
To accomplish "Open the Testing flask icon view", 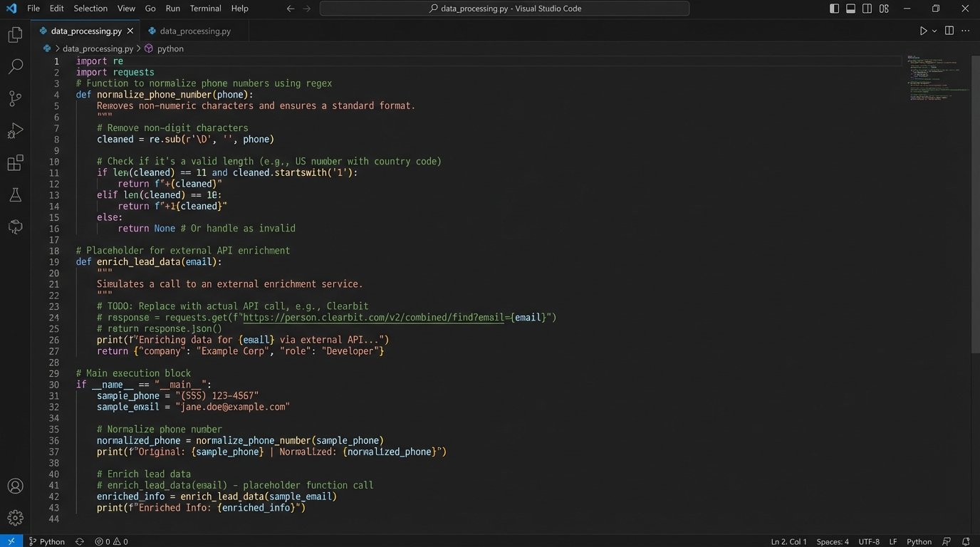I will coord(15,195).
